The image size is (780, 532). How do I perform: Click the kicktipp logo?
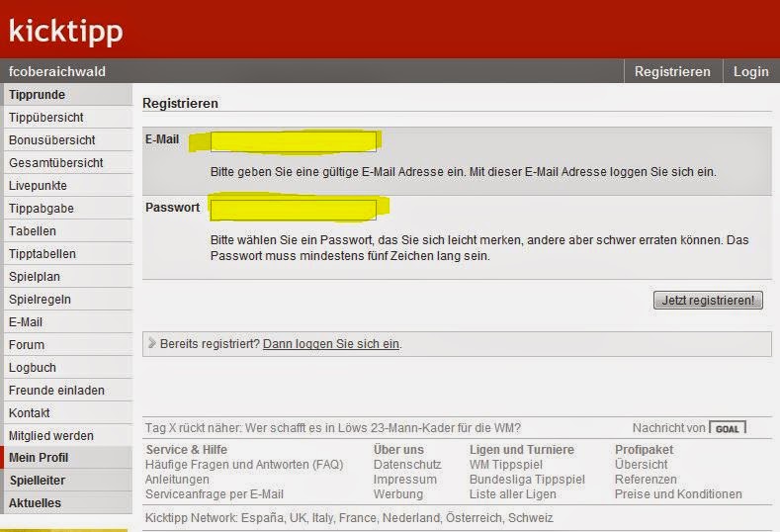click(65, 32)
